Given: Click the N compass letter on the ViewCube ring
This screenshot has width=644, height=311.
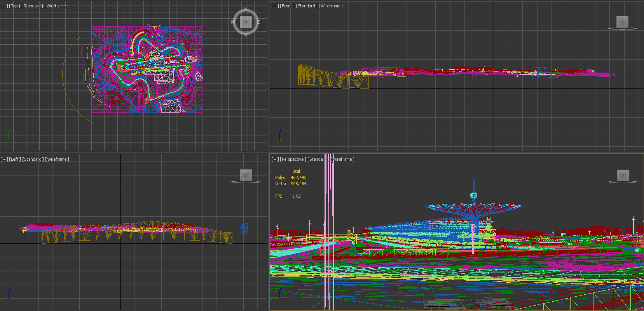Looking at the screenshot, I should click(x=246, y=9).
